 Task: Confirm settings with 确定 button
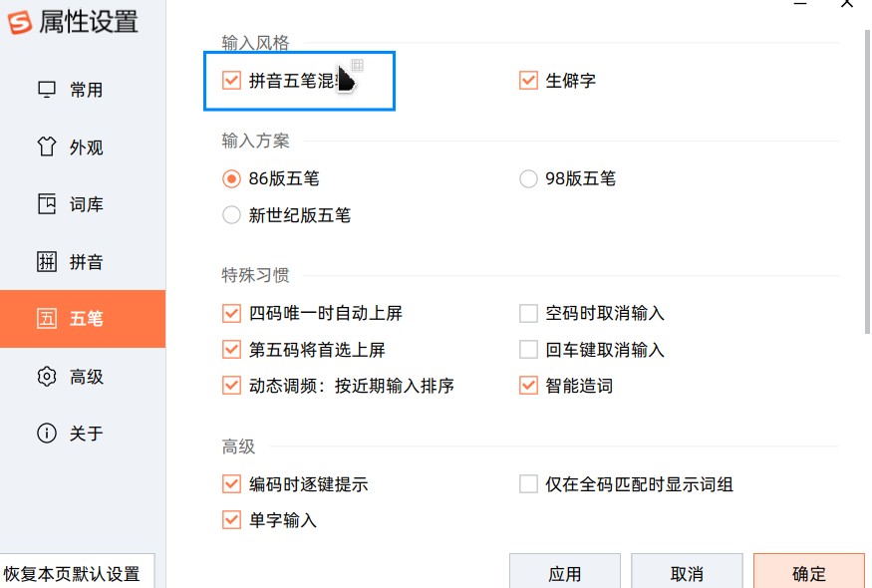[x=808, y=573]
